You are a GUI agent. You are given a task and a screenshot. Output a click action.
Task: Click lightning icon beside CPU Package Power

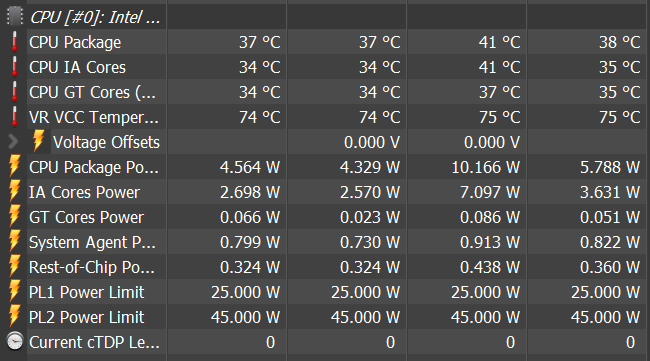(x=15, y=166)
